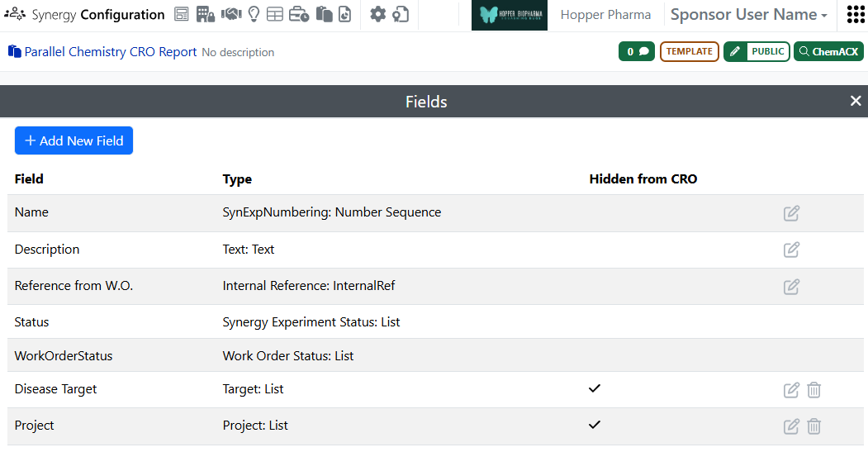Open ChemACX search
Image resolution: width=868 pixels, height=471 pixels.
(x=828, y=51)
